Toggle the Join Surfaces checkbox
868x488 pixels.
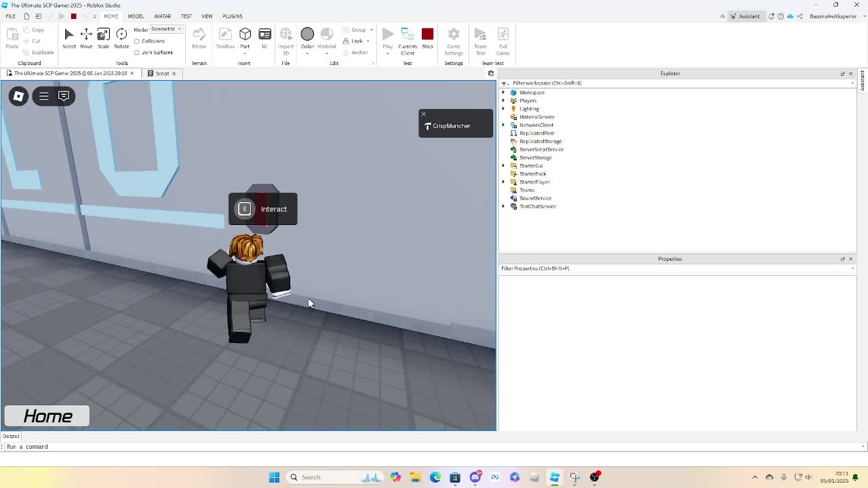point(136,53)
